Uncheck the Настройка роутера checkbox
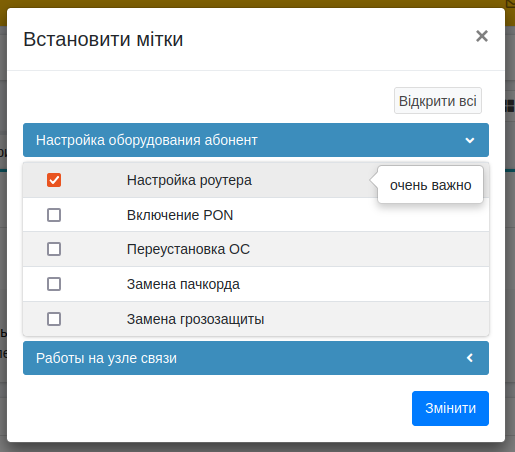This screenshot has width=515, height=452. [54, 180]
